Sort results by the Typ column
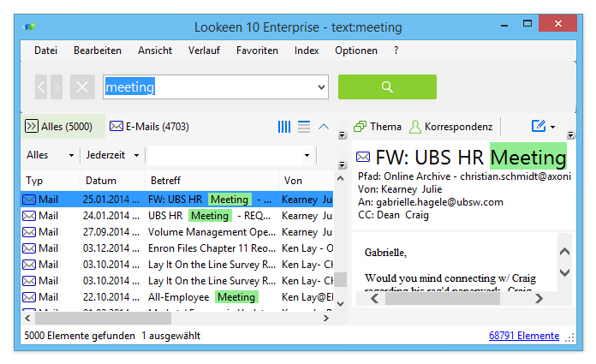Image resolution: width=596 pixels, height=364 pixels. click(x=51, y=181)
